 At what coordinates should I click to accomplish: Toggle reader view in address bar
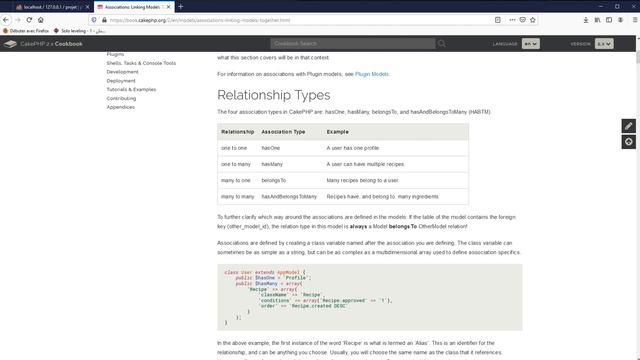point(498,20)
